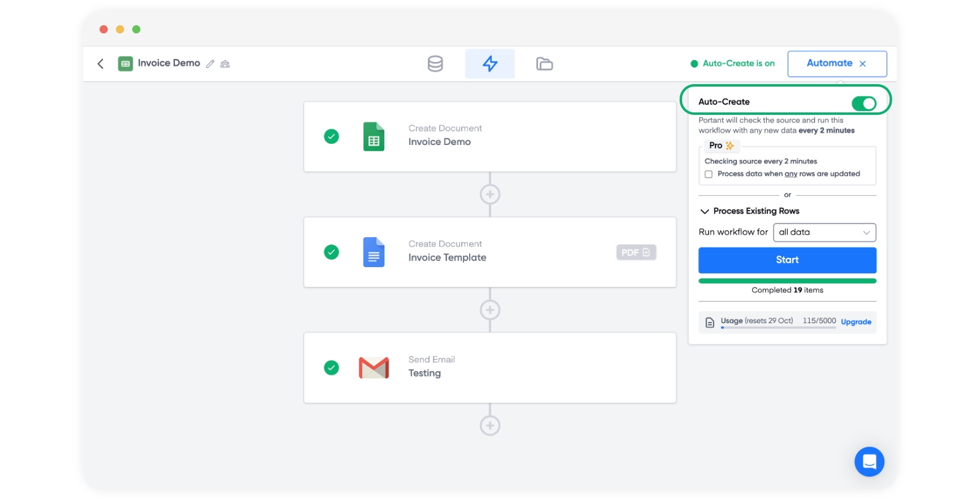
Task: Click the back arrow icon
Action: [101, 64]
